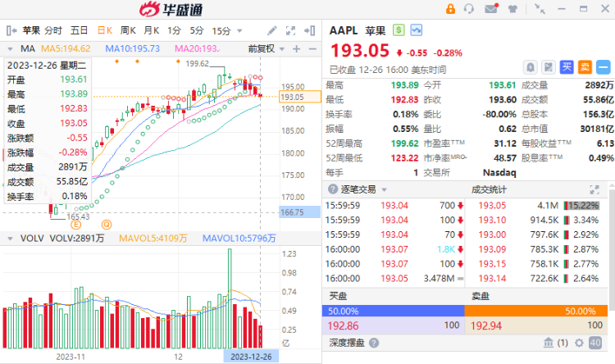The width and height of the screenshot is (615, 364).
Task: Click the 40 depth levels icon
Action: point(595,344)
